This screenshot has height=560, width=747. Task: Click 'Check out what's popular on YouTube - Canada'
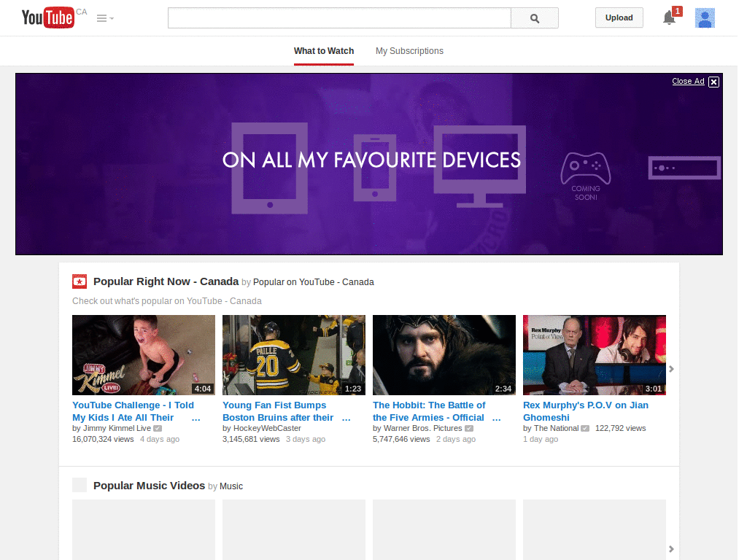(x=167, y=301)
